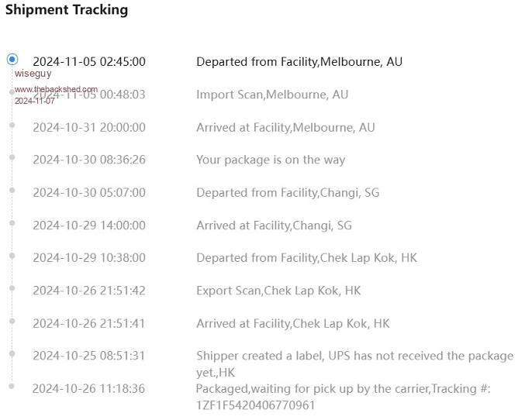Click 'Departed from Facility, Melbourne, AU' status
The width and height of the screenshot is (525, 420).
tap(299, 62)
